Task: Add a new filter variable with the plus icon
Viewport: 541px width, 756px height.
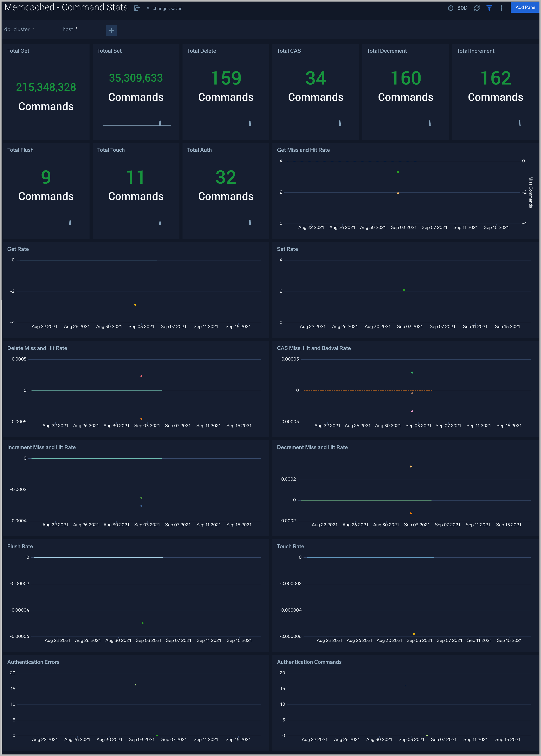Action: tap(111, 30)
